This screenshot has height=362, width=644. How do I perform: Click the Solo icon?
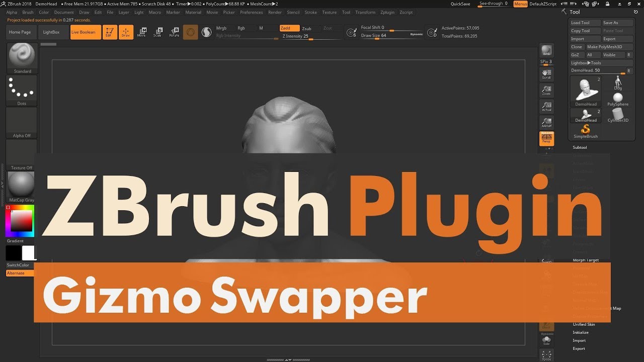tap(546, 340)
